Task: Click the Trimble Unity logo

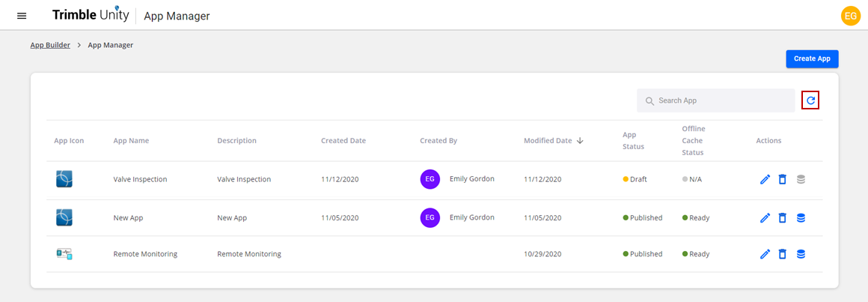Action: (x=91, y=15)
